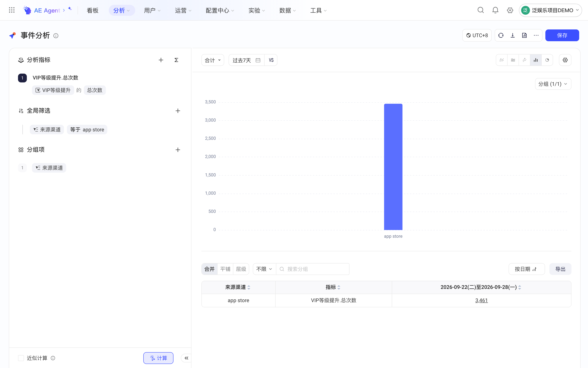This screenshot has height=368, width=588.
Task: Open global search magnifier icon
Action: [x=480, y=10]
